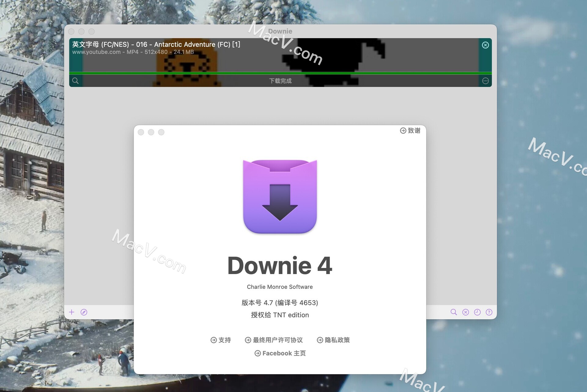Click the 下载完成 status text
Screen dimensions: 587x392
pyautogui.click(x=280, y=81)
